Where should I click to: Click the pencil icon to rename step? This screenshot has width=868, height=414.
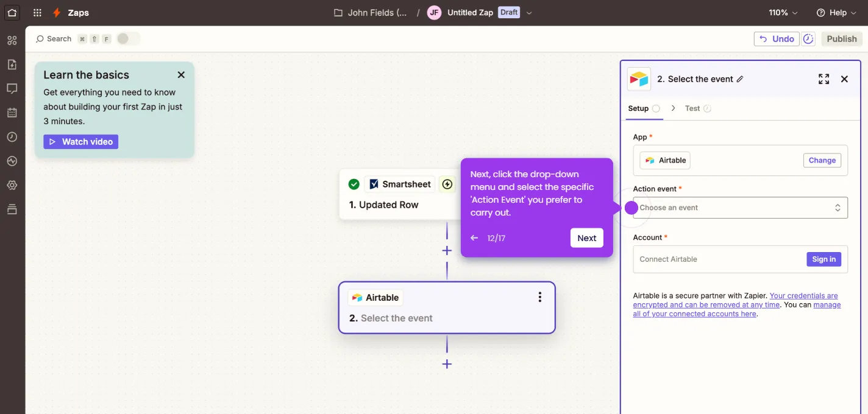click(740, 79)
